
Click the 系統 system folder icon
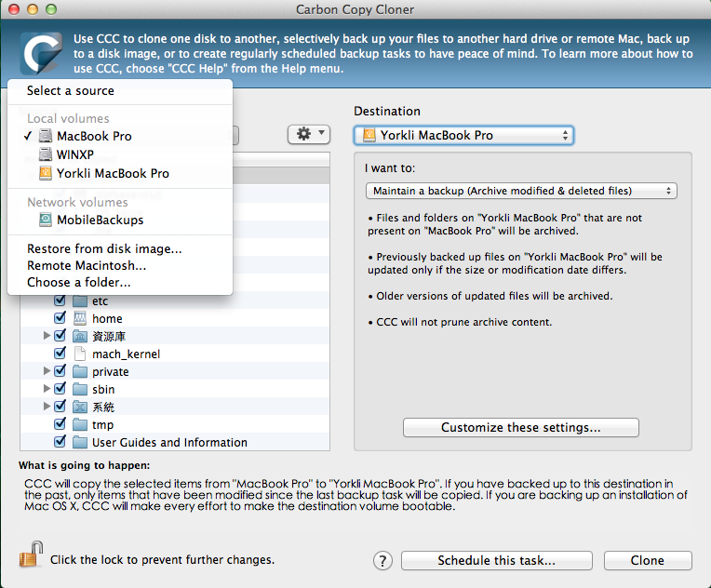(x=80, y=408)
